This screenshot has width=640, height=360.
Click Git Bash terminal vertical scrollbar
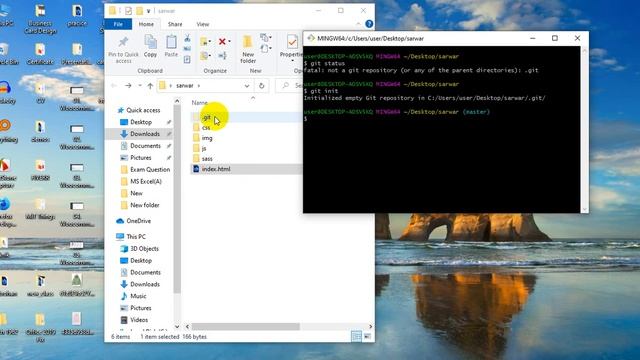pos(584,129)
